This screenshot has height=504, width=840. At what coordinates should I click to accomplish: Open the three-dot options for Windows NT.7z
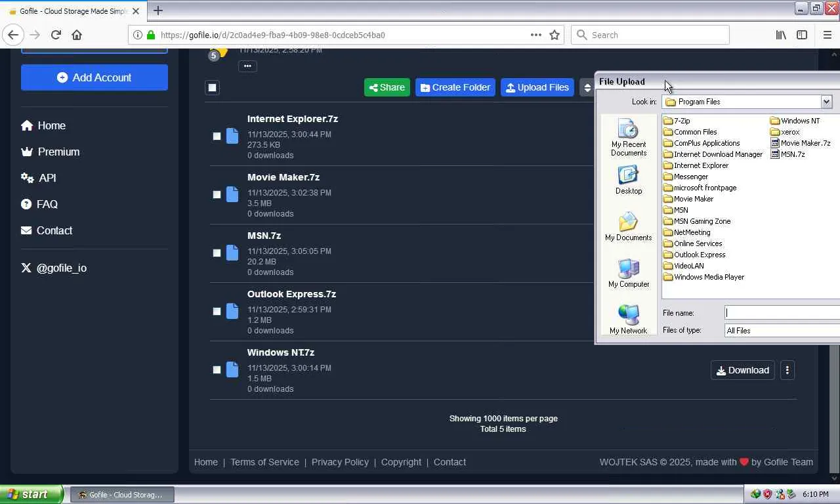pos(787,370)
